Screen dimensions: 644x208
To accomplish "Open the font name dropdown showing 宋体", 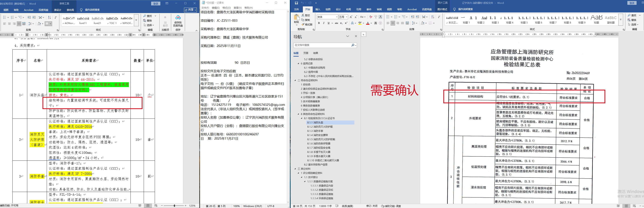I will pos(337,17).
